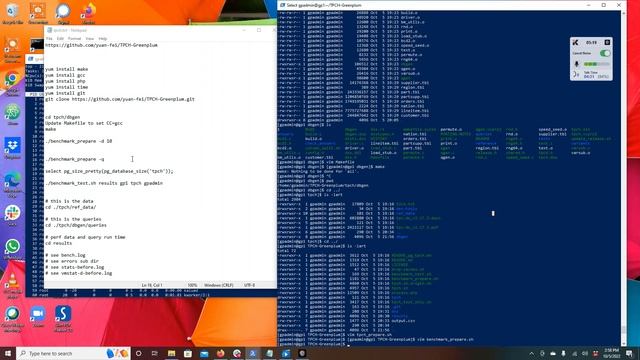The image size is (640, 360).
Task: Click the Talk Time readout in the widget
Action: point(596,75)
